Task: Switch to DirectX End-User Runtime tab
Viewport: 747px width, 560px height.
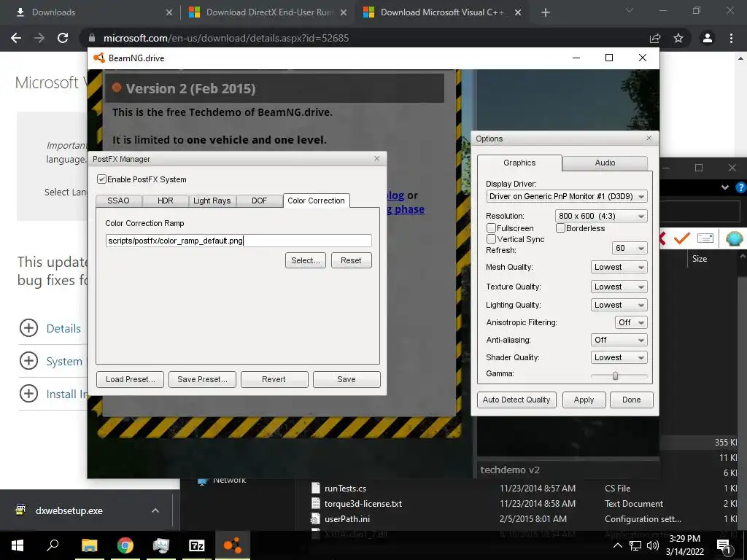Action: 267,12
